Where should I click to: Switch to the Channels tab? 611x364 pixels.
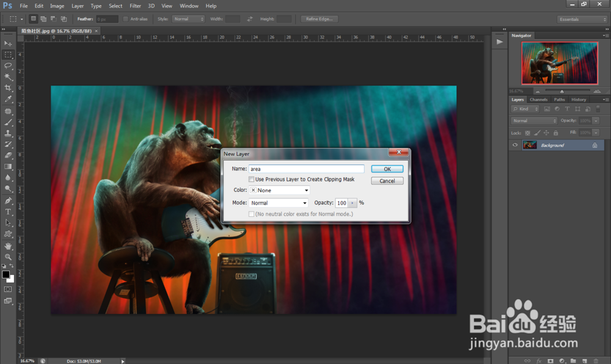[538, 100]
